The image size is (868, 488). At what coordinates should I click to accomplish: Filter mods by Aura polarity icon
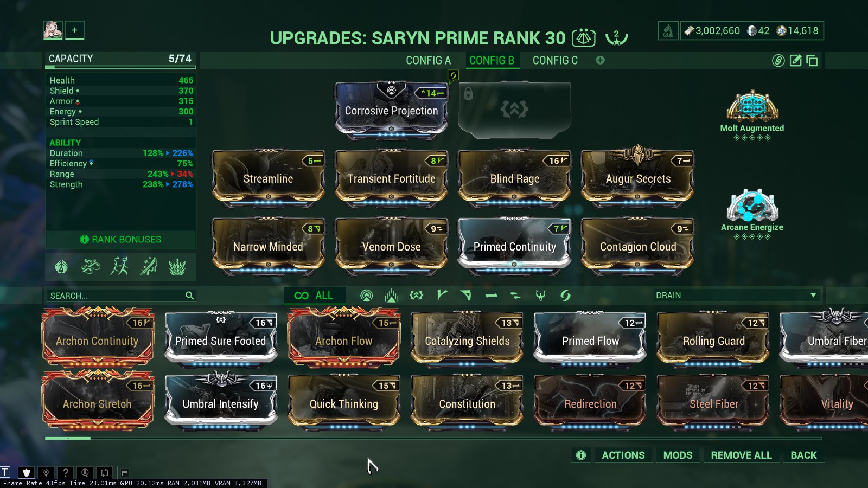(367, 296)
